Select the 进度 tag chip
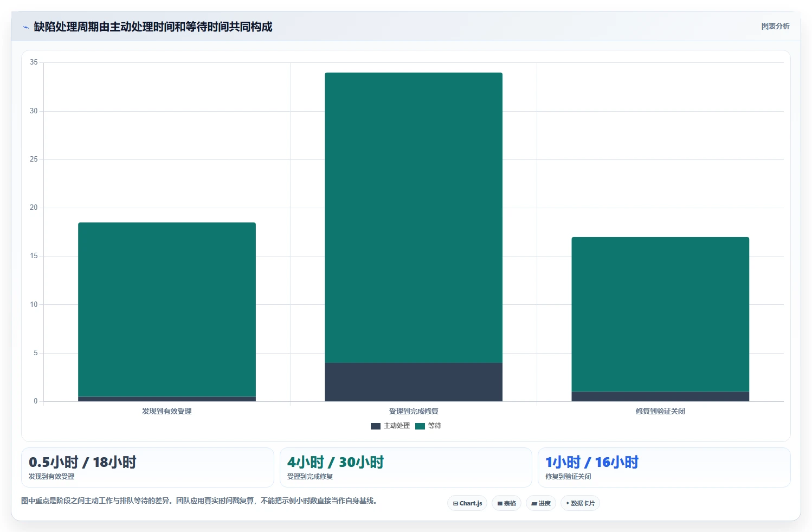The image size is (812, 532). pos(541,503)
